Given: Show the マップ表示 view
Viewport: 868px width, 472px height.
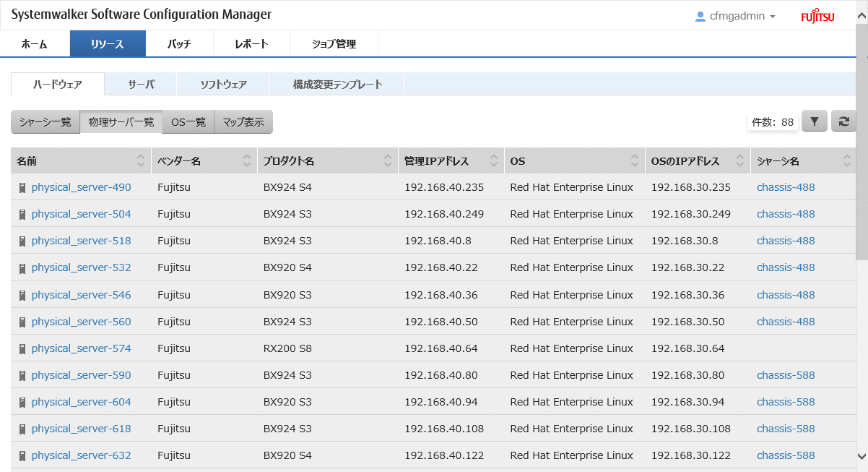Looking at the screenshot, I should (x=243, y=121).
